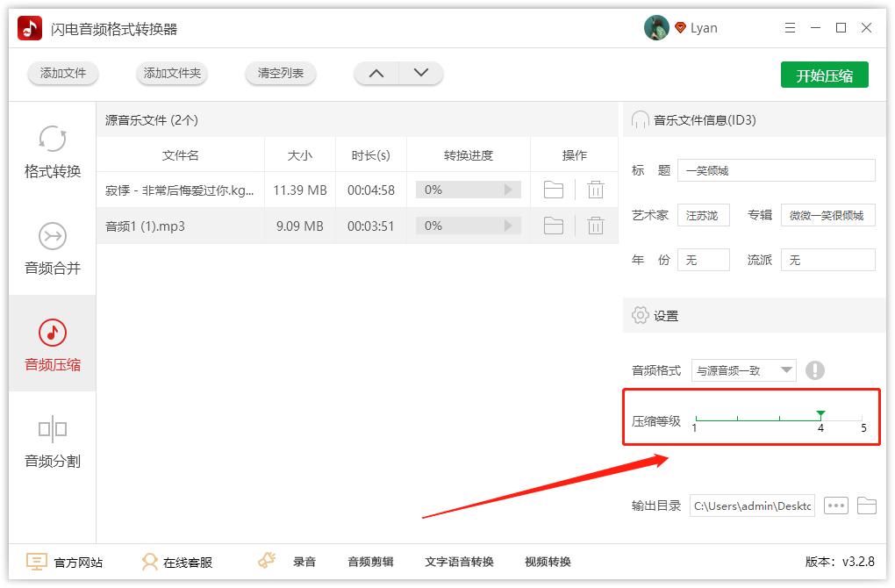Click the 添加文件夹 add folder button
This screenshot has width=895, height=588.
click(x=171, y=75)
